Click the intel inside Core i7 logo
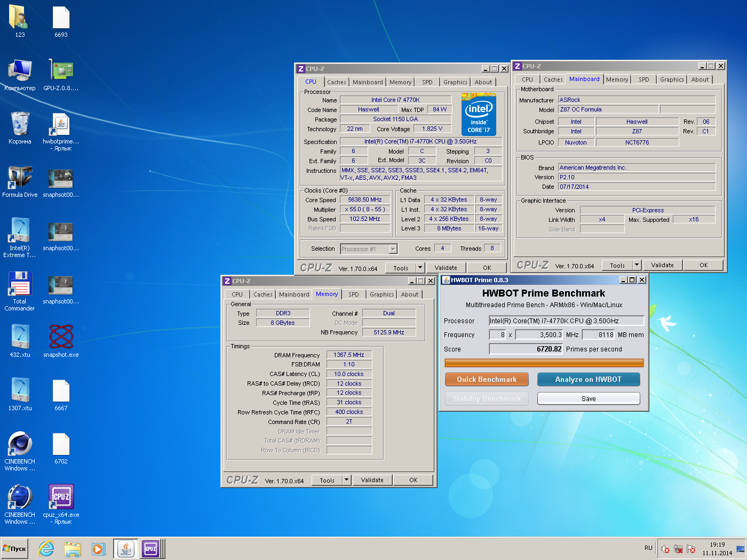 pos(479,115)
